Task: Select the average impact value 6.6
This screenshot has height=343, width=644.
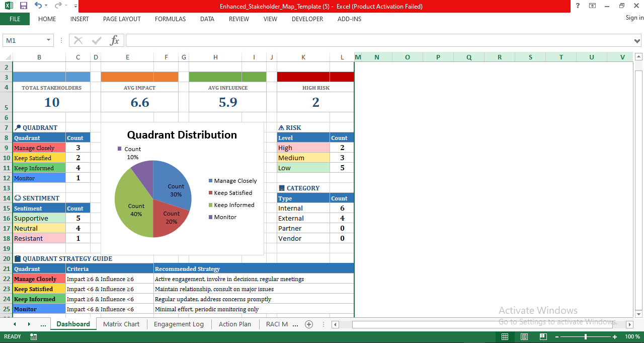Action: [x=140, y=103]
